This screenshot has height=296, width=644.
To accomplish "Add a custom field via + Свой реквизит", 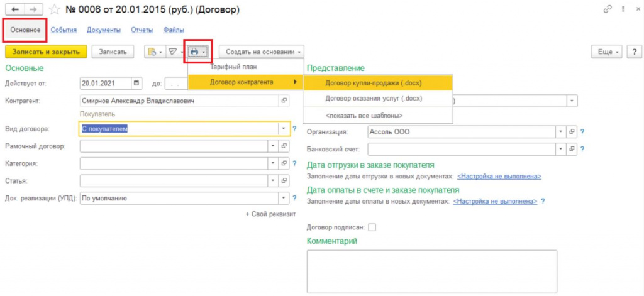I will [x=270, y=214].
